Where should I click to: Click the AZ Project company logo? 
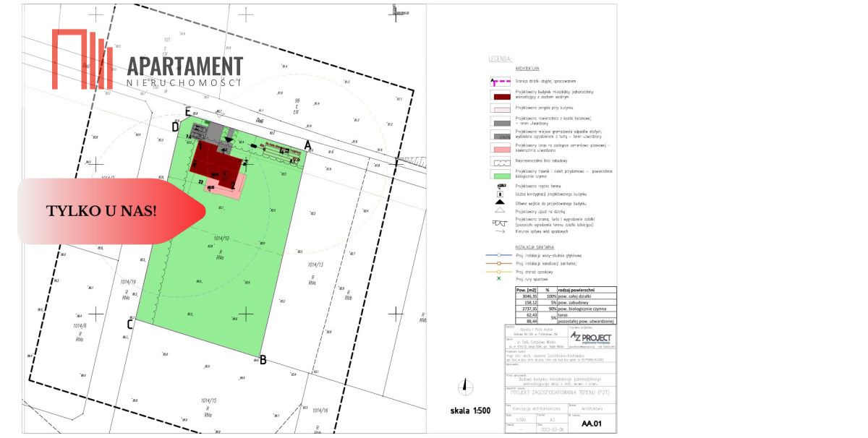(x=590, y=338)
